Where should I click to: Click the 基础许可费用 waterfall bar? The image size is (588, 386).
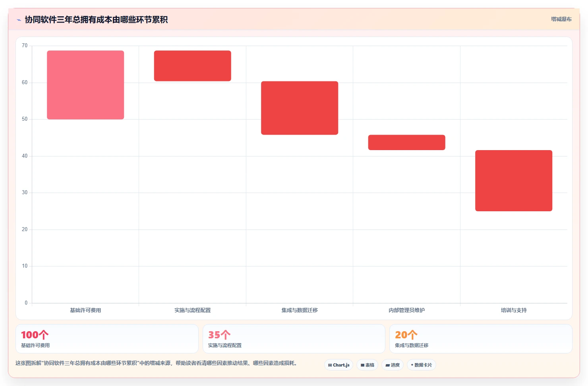[x=85, y=85]
